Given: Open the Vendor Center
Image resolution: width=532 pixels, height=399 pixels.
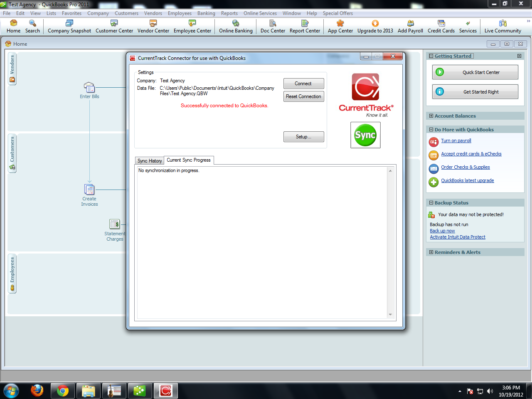Looking at the screenshot, I should point(153,27).
